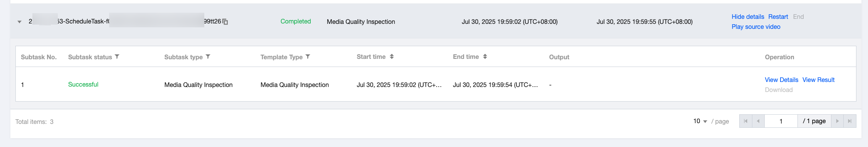
Task: Click Hide details link
Action: 748,17
